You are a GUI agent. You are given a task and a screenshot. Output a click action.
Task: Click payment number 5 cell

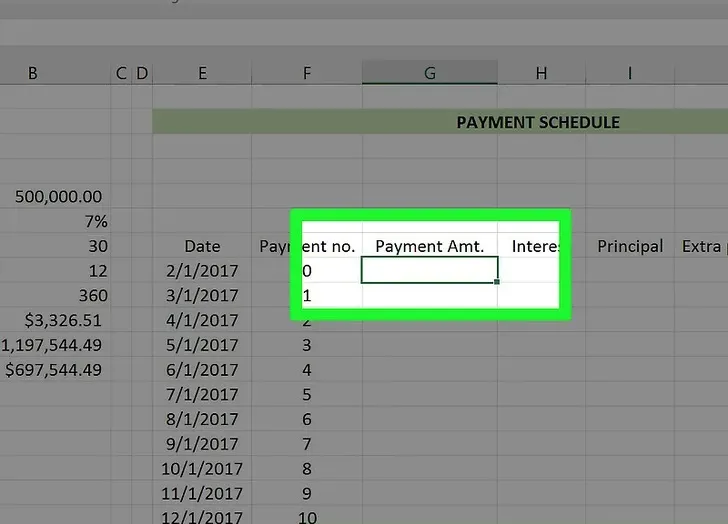pos(307,394)
